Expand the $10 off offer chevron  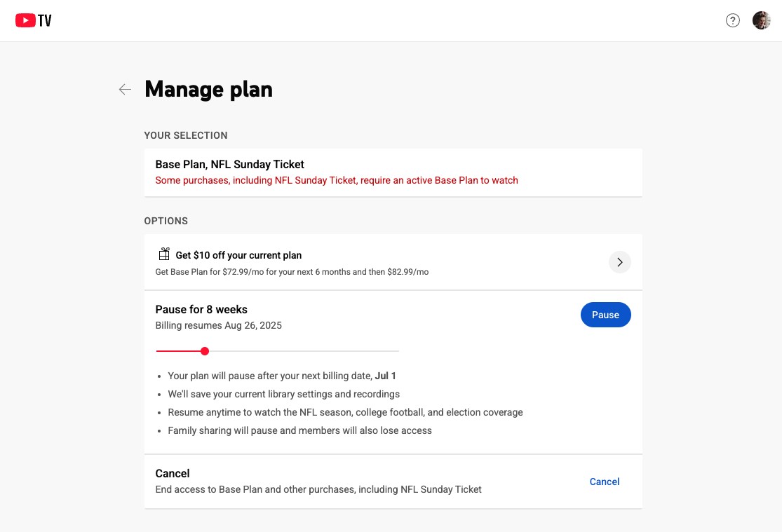(x=619, y=262)
